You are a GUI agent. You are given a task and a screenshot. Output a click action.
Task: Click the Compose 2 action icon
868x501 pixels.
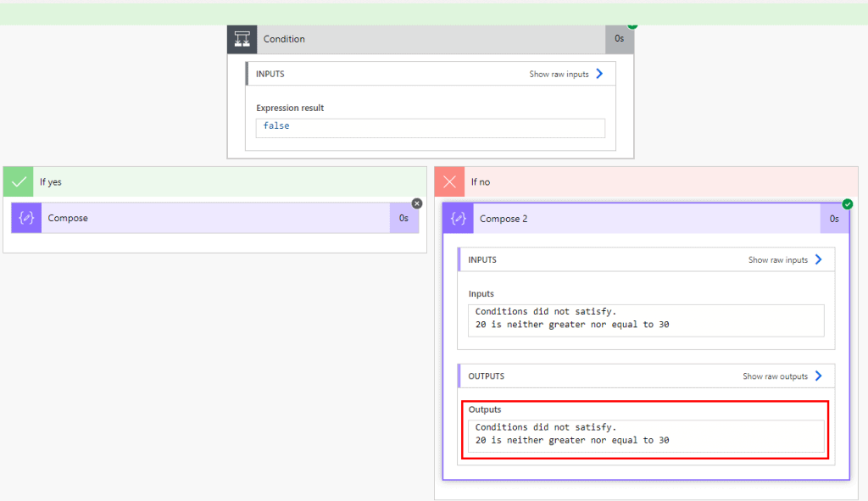(x=458, y=219)
